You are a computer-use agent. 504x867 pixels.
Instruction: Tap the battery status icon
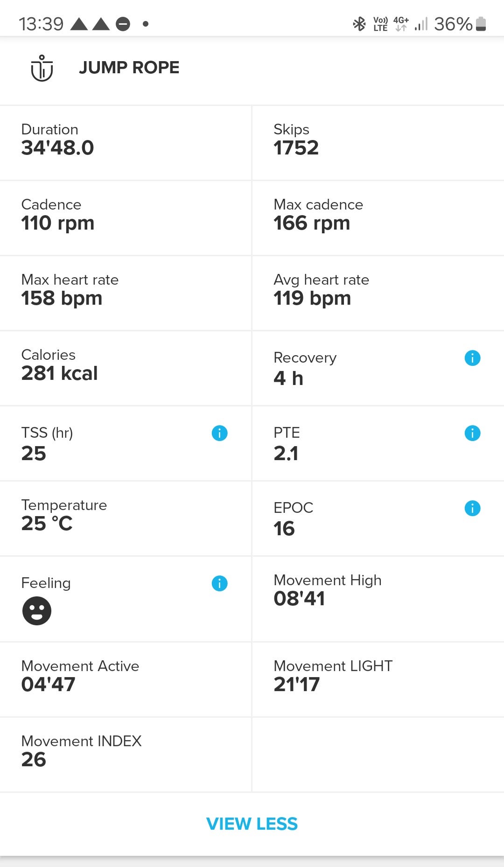pyautogui.click(x=481, y=24)
